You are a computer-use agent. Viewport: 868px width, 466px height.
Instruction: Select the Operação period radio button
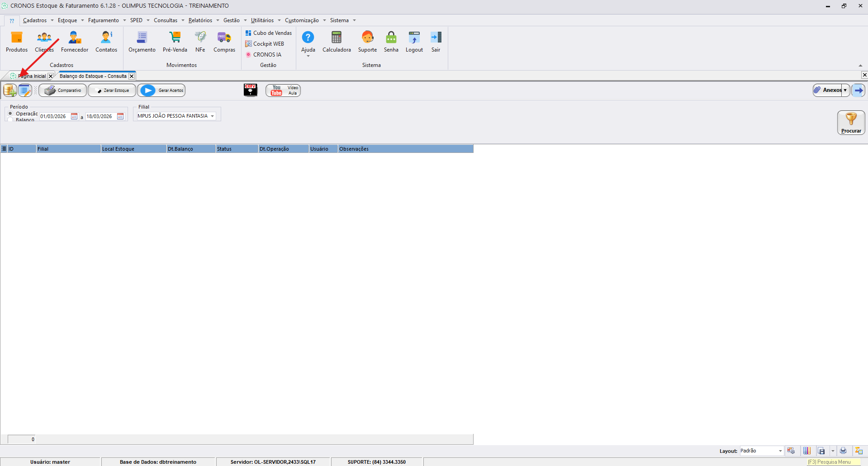[10, 114]
